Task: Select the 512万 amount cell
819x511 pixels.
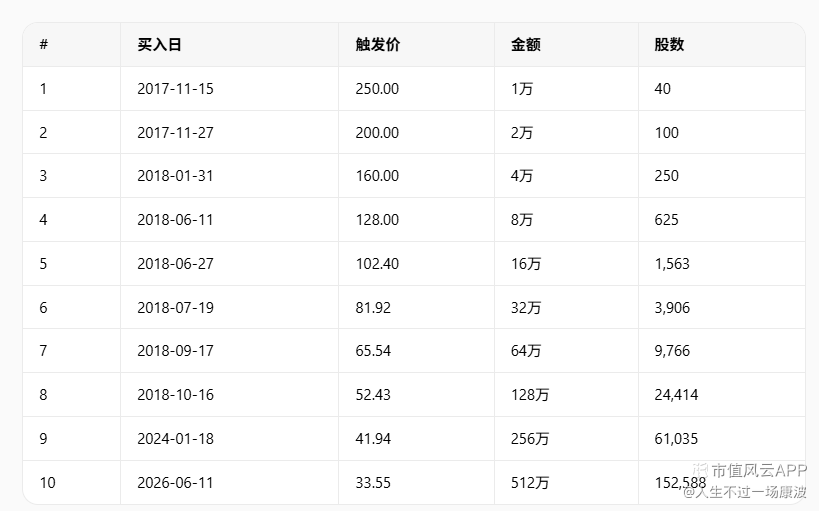Action: click(530, 482)
